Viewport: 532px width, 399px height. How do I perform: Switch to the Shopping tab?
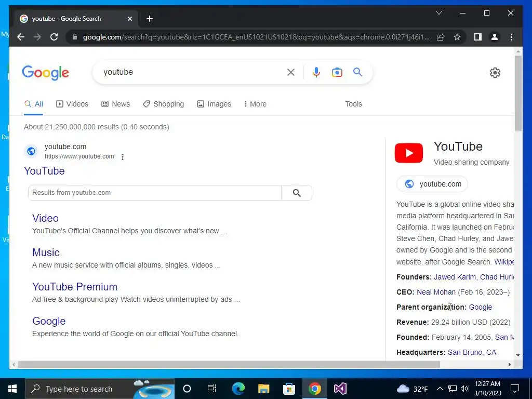[164, 104]
